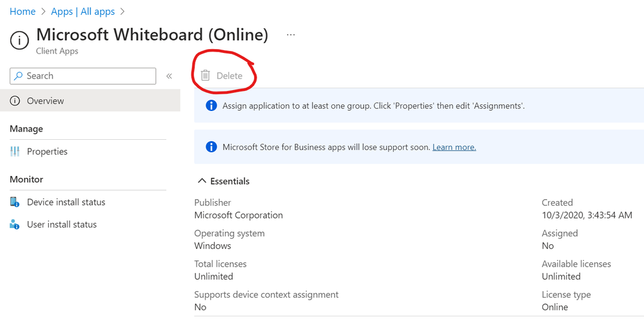The image size is (644, 319).
Task: Click the Windows operating system value
Action: click(213, 246)
